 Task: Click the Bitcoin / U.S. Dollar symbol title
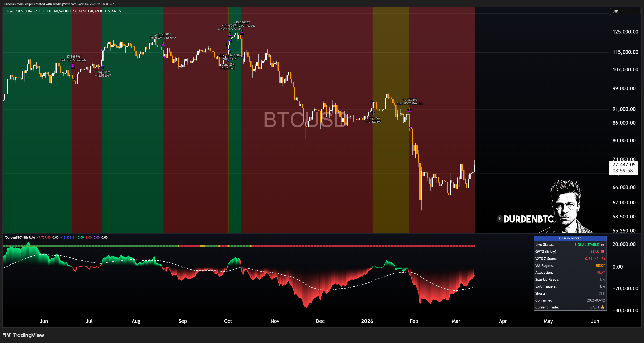click(x=19, y=11)
